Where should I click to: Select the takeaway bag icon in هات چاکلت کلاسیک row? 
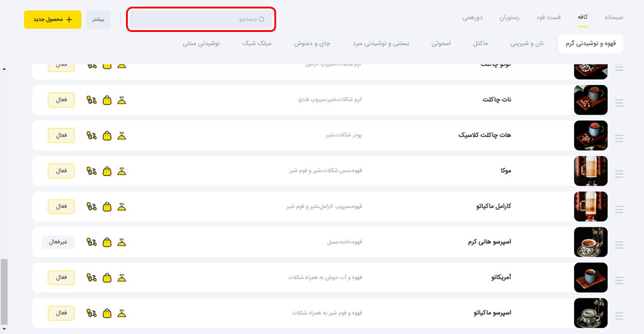point(107,136)
